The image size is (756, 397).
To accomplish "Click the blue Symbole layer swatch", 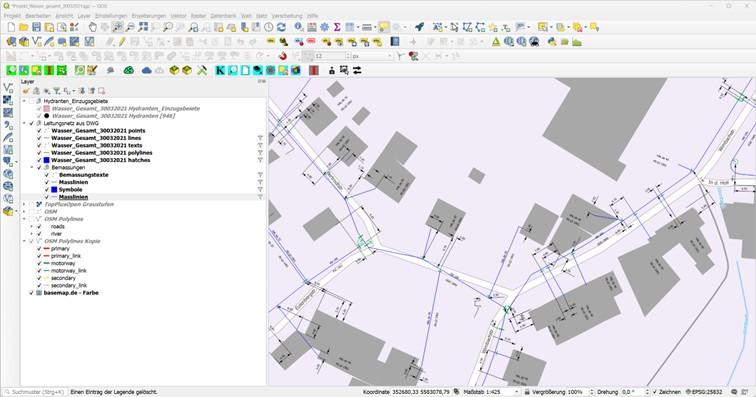I will [x=54, y=190].
